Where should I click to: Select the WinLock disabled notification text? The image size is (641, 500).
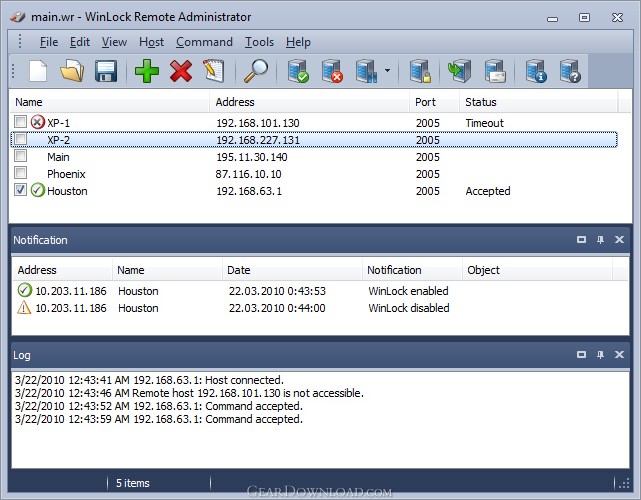tap(409, 308)
